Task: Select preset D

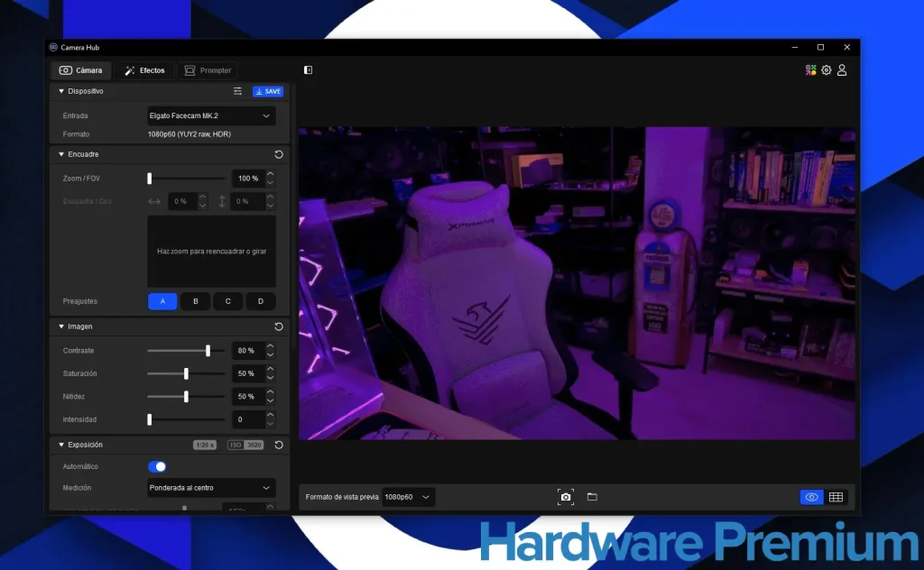Action: coord(261,301)
